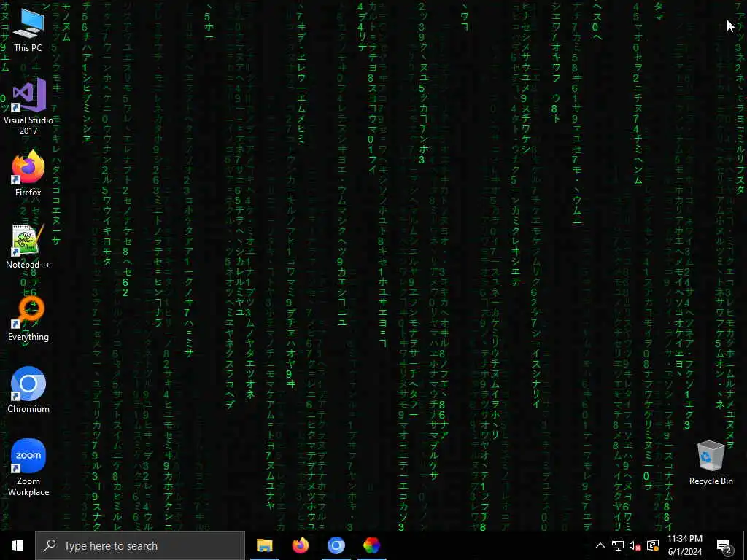
Task: Select the Notepad++ desktop shortcut
Action: (x=28, y=246)
